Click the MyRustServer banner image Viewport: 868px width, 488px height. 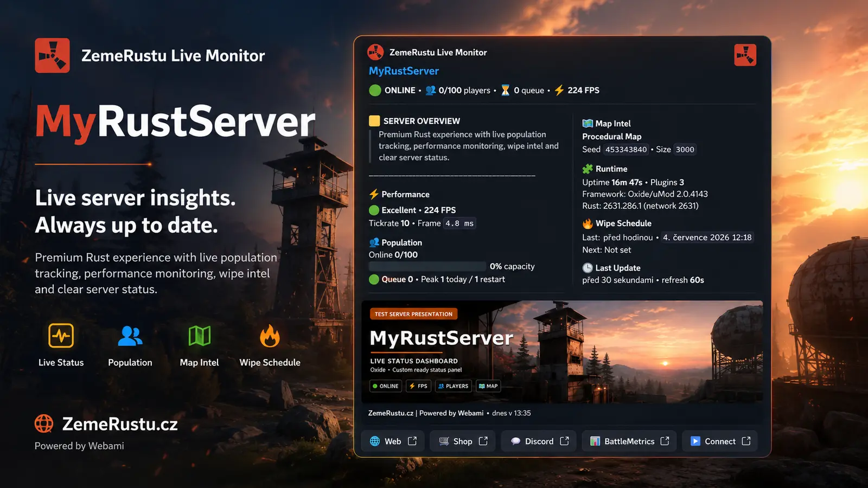pos(562,351)
